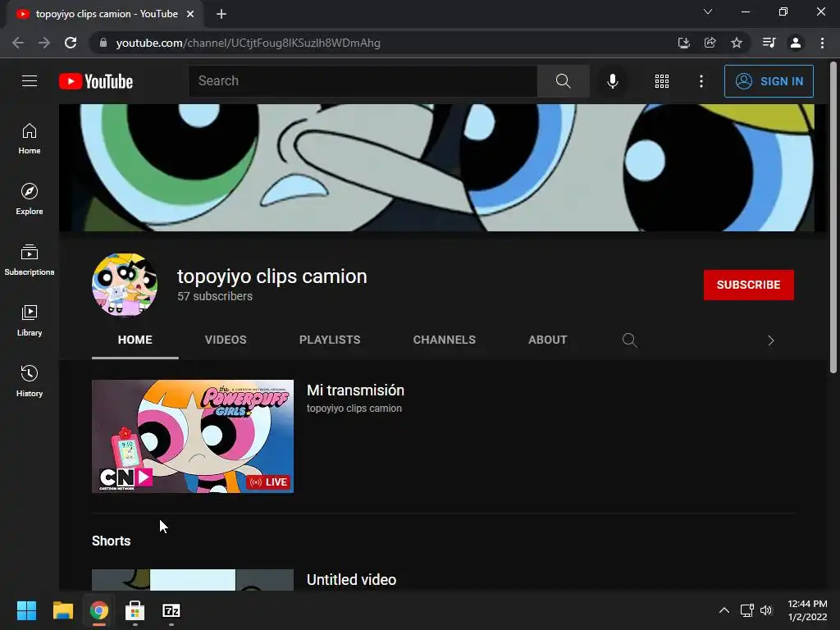Open YouTube settings three-dot menu
840x630 pixels.
click(701, 81)
